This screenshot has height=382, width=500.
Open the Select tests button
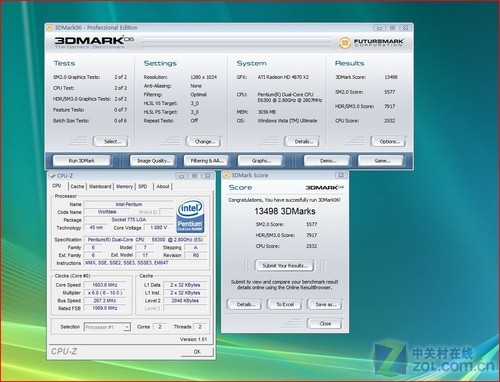click(x=111, y=141)
